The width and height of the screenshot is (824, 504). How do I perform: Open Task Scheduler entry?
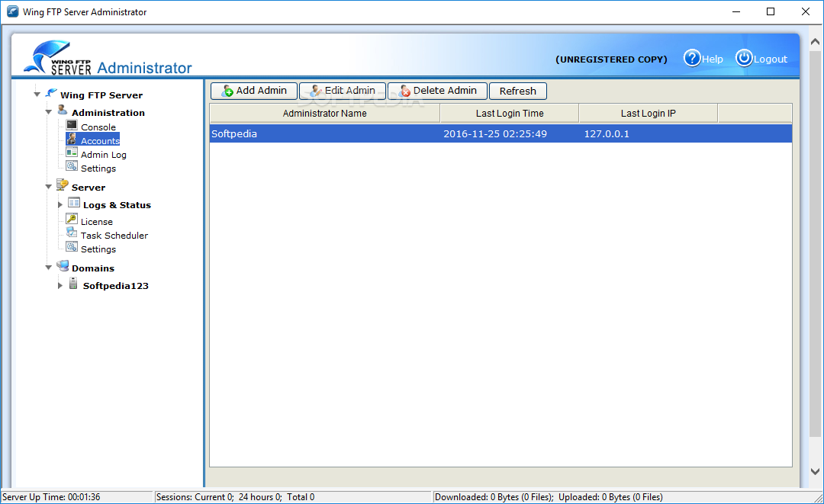click(114, 235)
